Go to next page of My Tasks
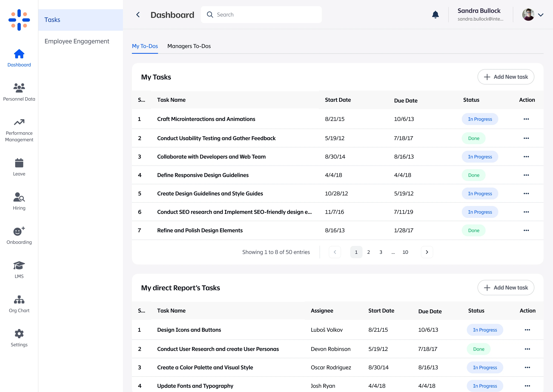Image resolution: width=553 pixels, height=392 pixels. click(427, 252)
